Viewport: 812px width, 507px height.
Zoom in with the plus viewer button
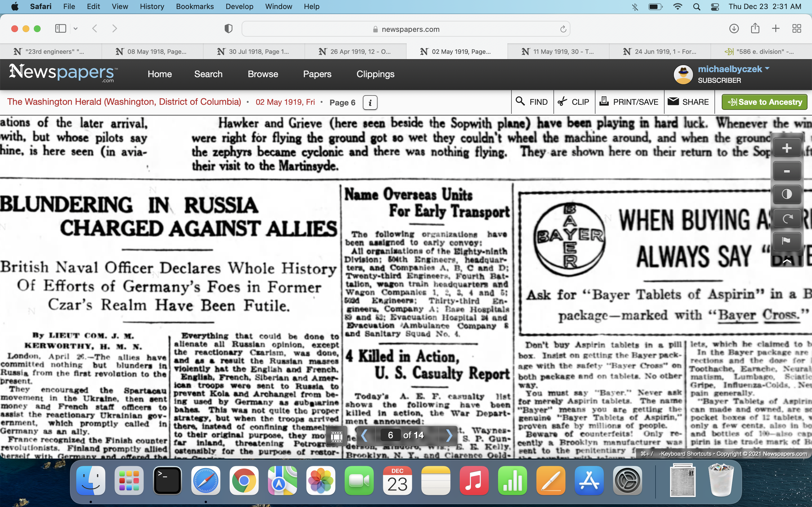pyautogui.click(x=787, y=148)
